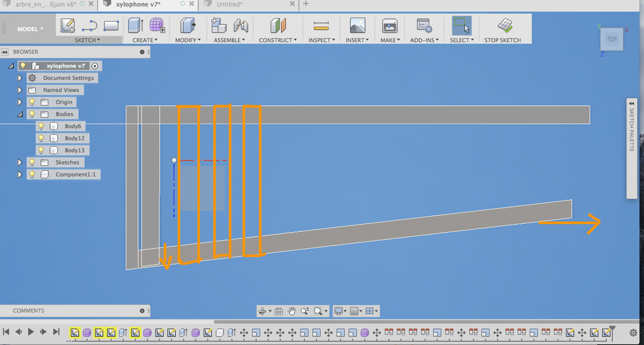Image resolution: width=644 pixels, height=345 pixels.
Task: Pick the Rectangle sketch tool icon
Action: 111,26
